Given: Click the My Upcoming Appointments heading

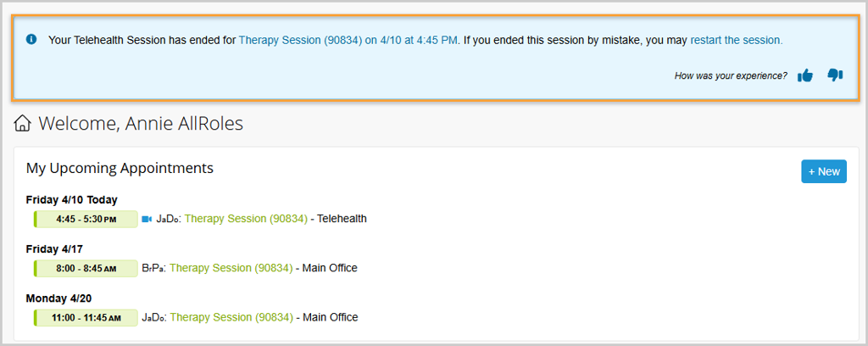Looking at the screenshot, I should (x=120, y=168).
